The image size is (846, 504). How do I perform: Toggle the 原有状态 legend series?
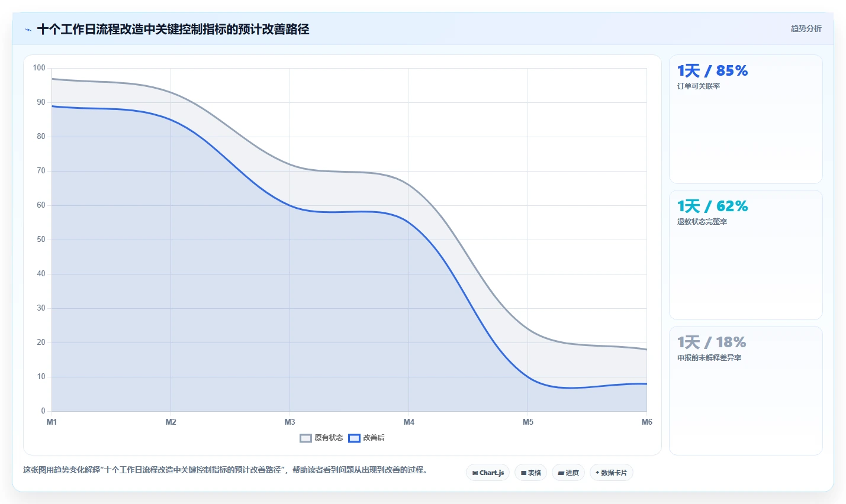(x=321, y=438)
